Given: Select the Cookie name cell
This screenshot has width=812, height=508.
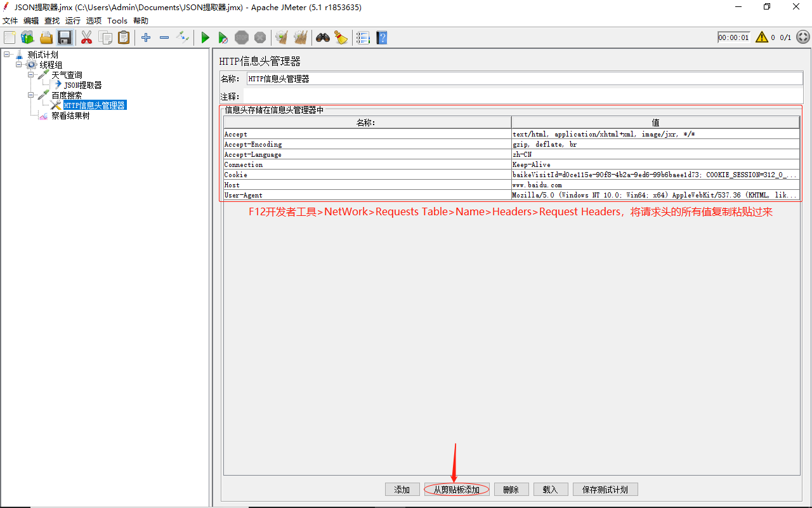Looking at the screenshot, I should click(x=367, y=175).
